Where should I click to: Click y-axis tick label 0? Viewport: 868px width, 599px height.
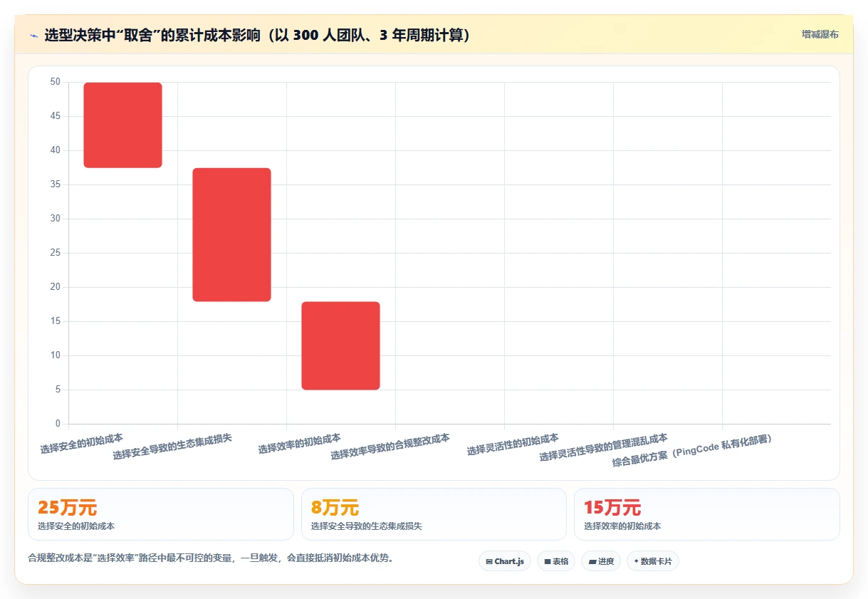coord(58,424)
